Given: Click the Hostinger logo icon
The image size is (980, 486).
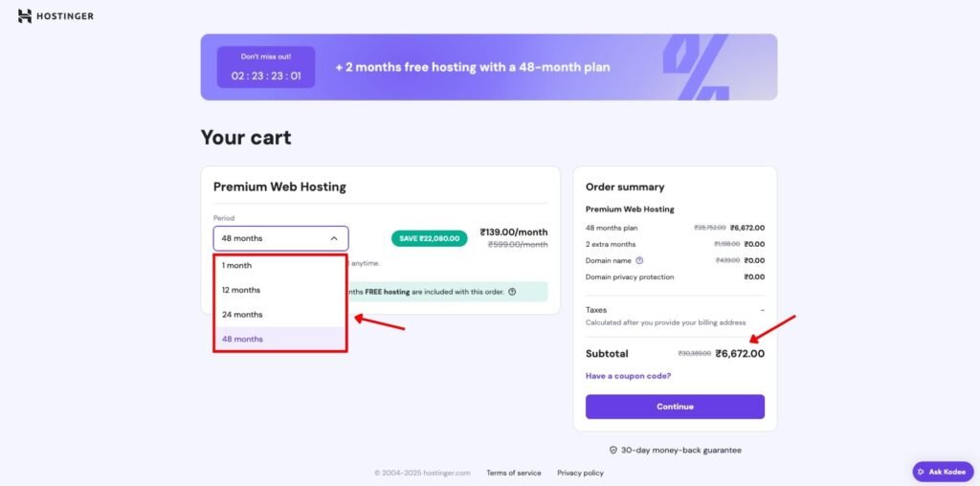Looking at the screenshot, I should coord(24,16).
